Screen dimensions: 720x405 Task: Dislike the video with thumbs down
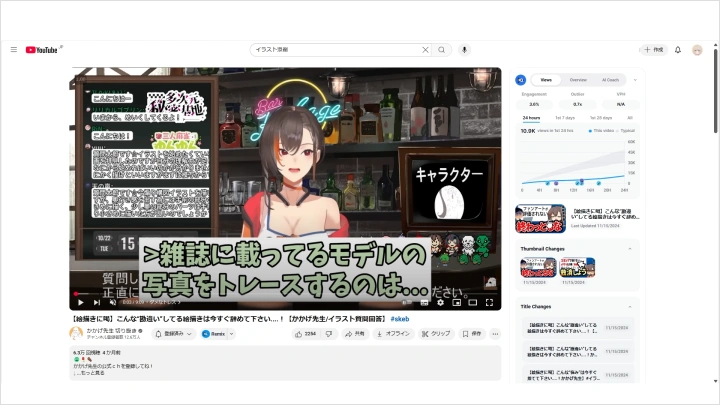click(334, 333)
